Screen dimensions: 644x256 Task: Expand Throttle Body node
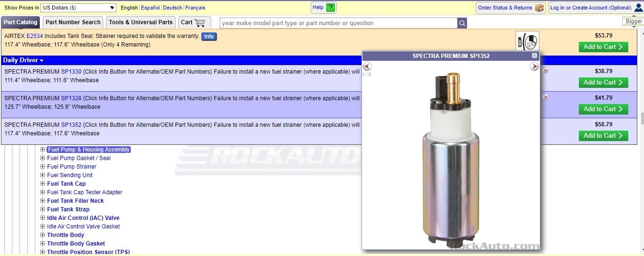click(x=43, y=235)
